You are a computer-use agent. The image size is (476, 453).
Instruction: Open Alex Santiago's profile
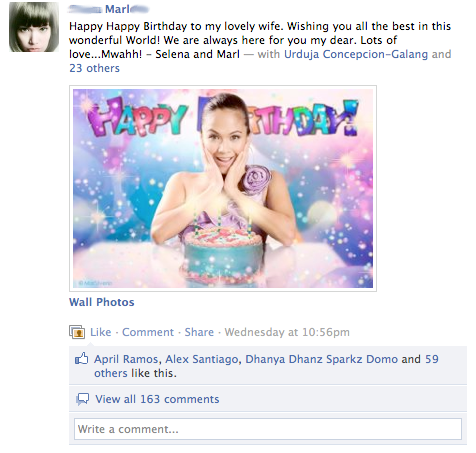point(202,359)
